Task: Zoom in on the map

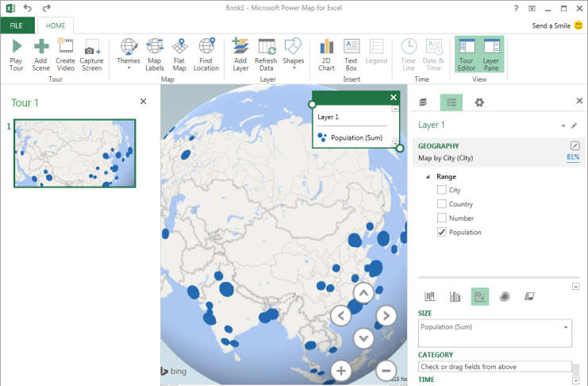Action: [x=341, y=371]
